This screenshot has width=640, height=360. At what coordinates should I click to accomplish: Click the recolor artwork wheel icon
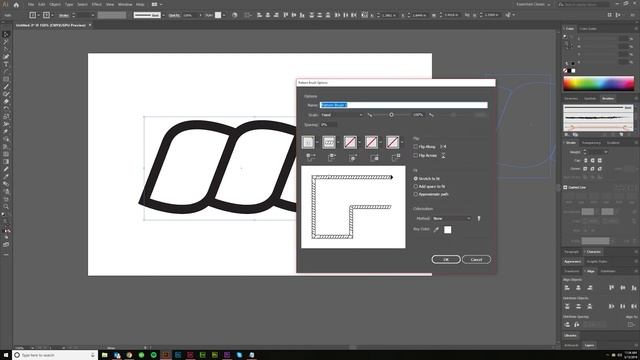coord(235,15)
